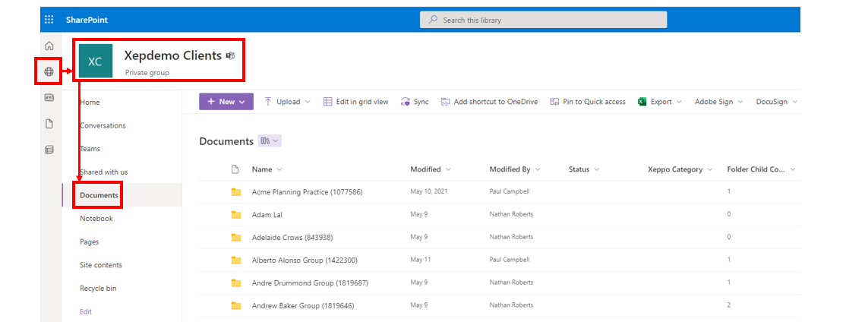Viewport: 868px width, 322px height.
Task: Open the Andrew Baker Group folder icon
Action: pyautogui.click(x=236, y=305)
